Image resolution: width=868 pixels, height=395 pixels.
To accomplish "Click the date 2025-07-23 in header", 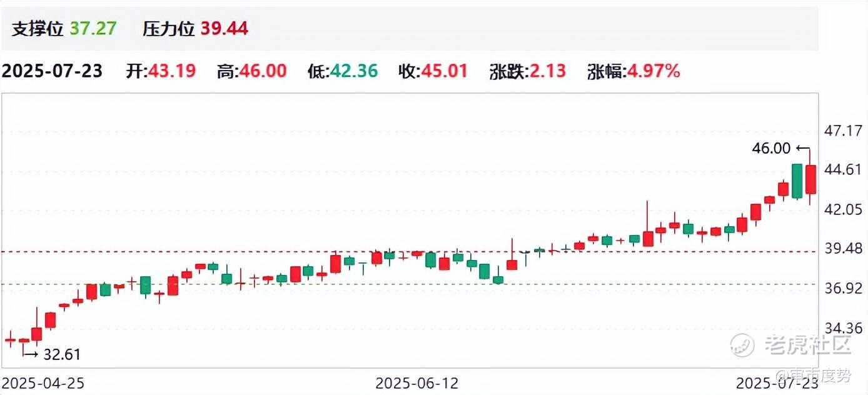I will click(51, 71).
